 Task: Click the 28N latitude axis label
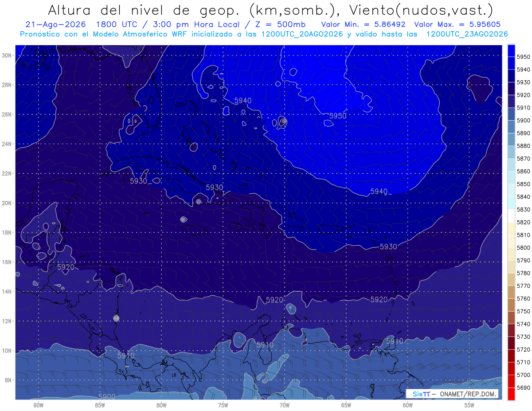8,85
